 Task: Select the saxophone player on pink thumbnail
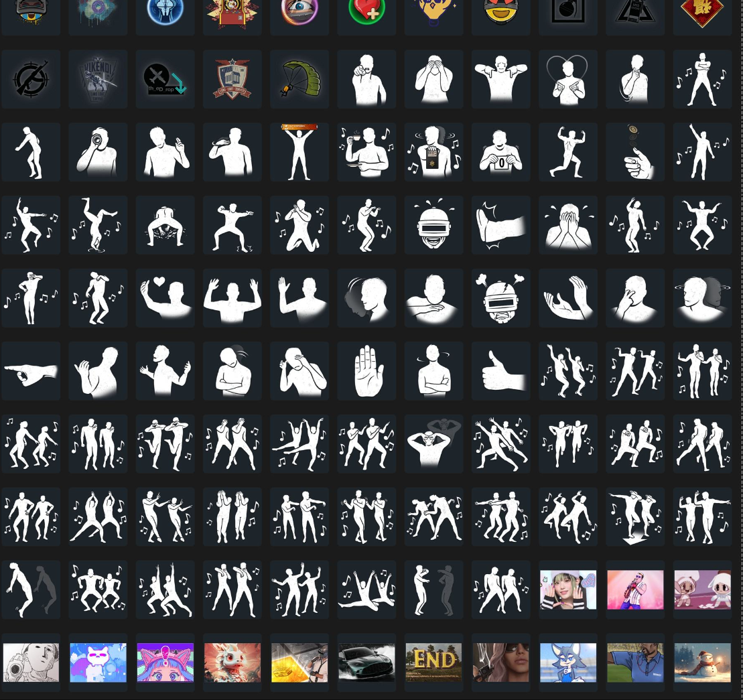[x=635, y=589]
